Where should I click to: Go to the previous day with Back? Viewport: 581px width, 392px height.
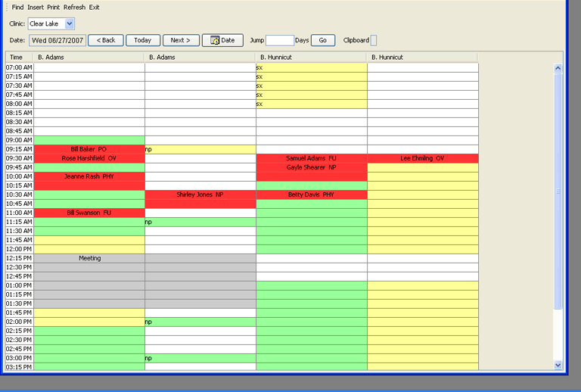(105, 40)
